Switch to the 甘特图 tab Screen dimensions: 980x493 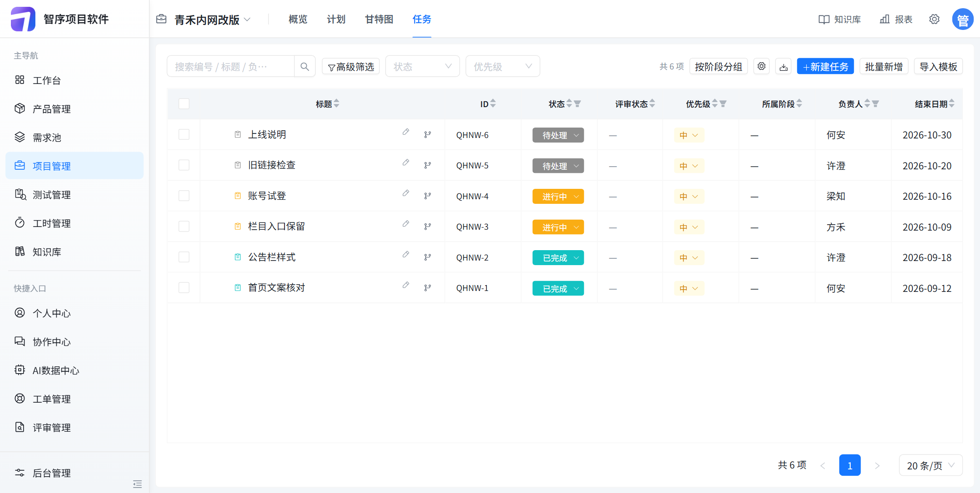(379, 19)
